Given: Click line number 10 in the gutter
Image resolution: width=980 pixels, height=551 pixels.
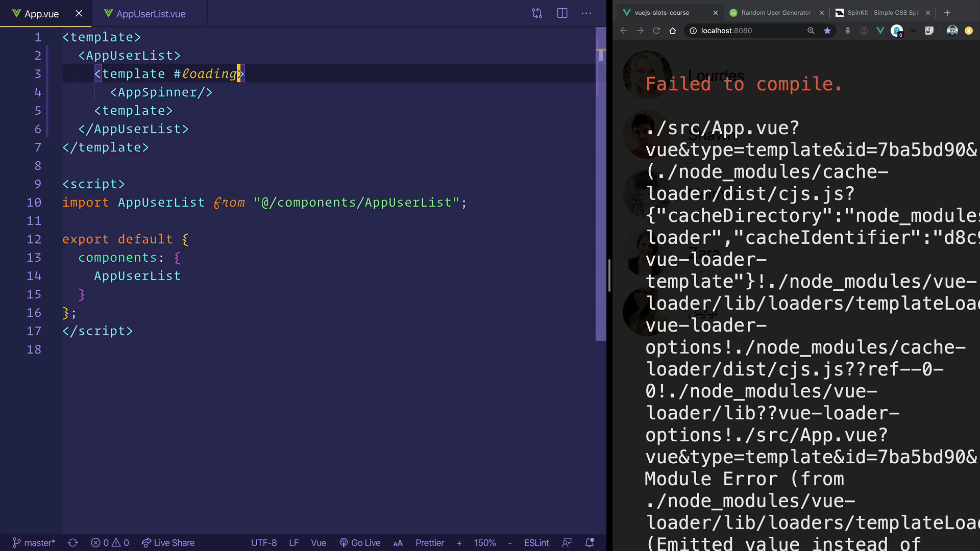Looking at the screenshot, I should pyautogui.click(x=34, y=203).
